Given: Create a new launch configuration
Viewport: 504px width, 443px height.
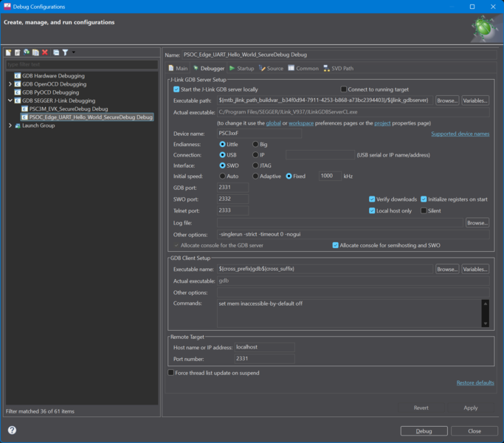Looking at the screenshot, I should coord(8,52).
